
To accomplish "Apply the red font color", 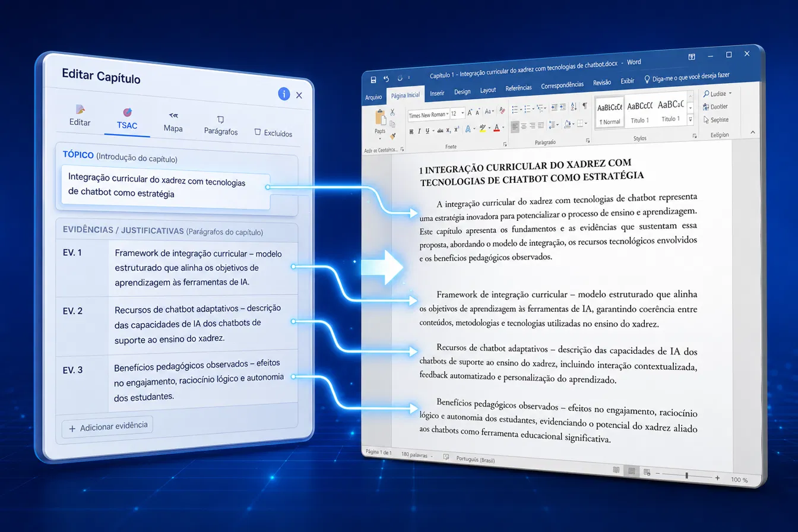I will tap(496, 128).
